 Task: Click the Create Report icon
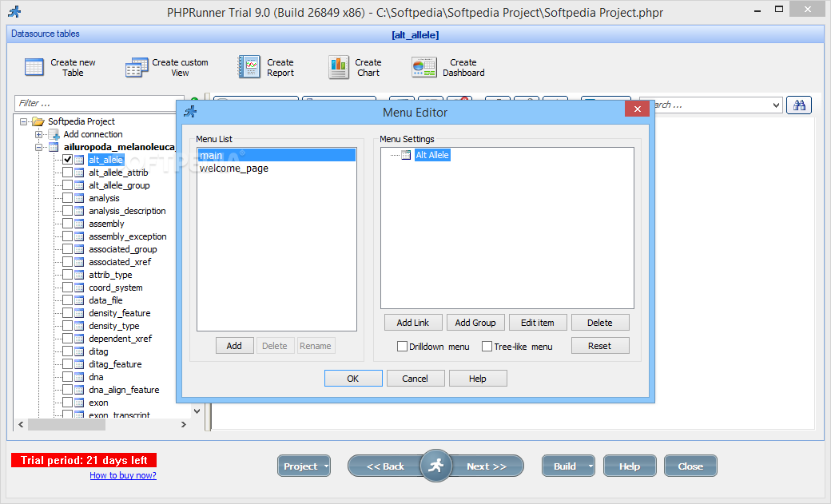[249, 67]
